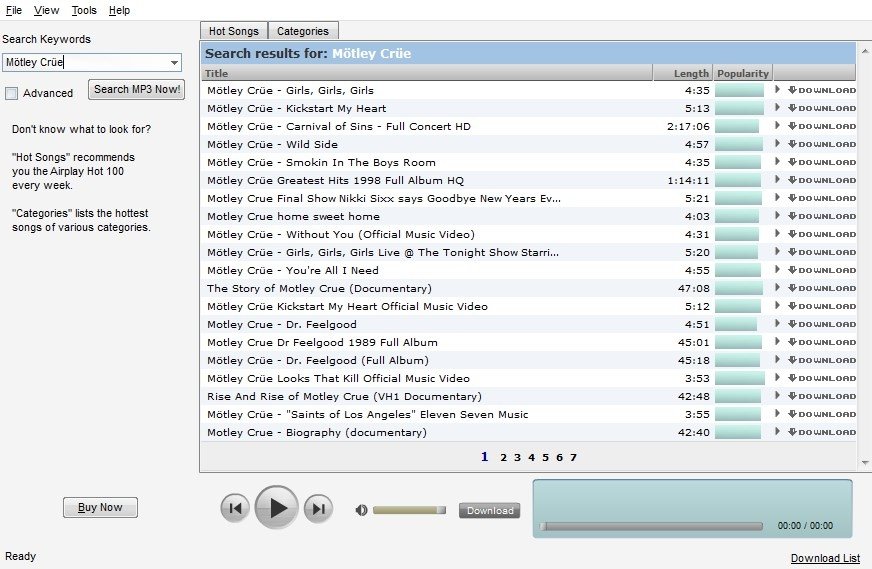Download Mötley Crüe - Kickstart My Heart

point(822,108)
